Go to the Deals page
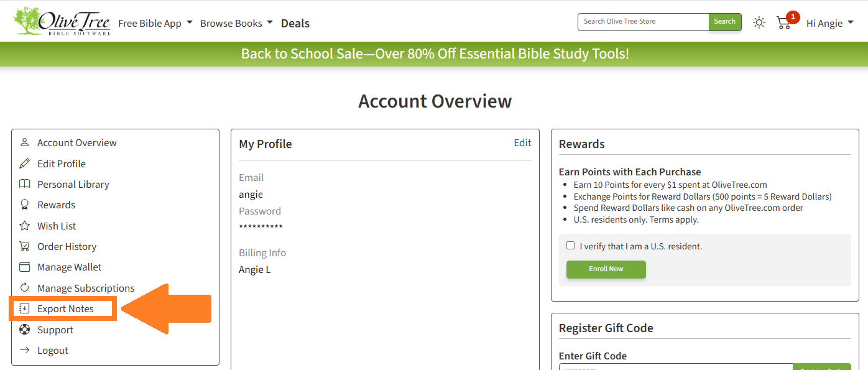 [x=295, y=23]
